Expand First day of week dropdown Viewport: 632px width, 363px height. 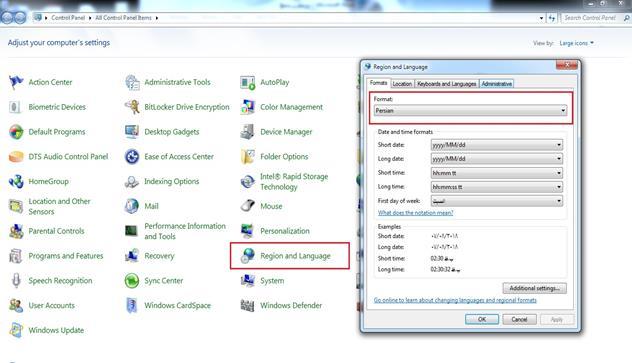point(497,201)
